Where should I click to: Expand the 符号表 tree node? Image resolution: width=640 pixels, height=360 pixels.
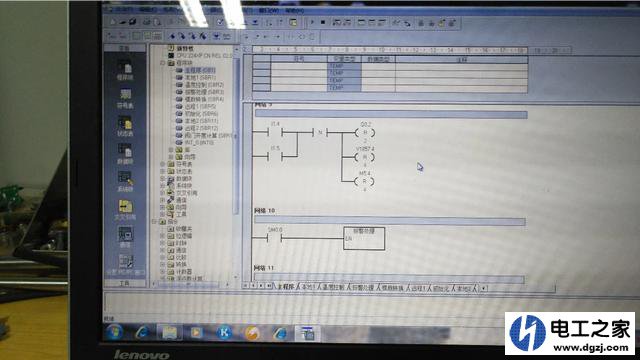click(163, 164)
